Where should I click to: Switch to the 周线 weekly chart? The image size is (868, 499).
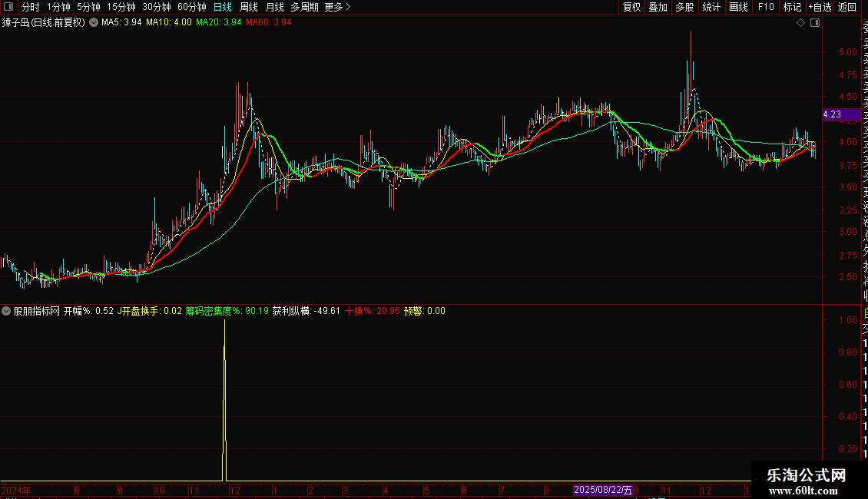249,7
